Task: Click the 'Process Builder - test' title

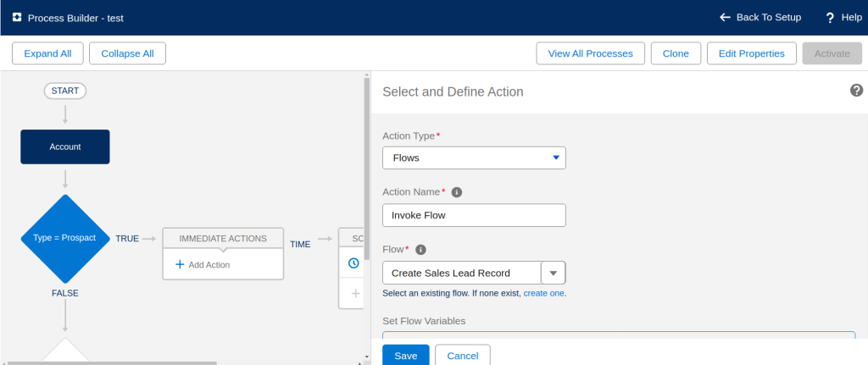Action: click(x=75, y=19)
